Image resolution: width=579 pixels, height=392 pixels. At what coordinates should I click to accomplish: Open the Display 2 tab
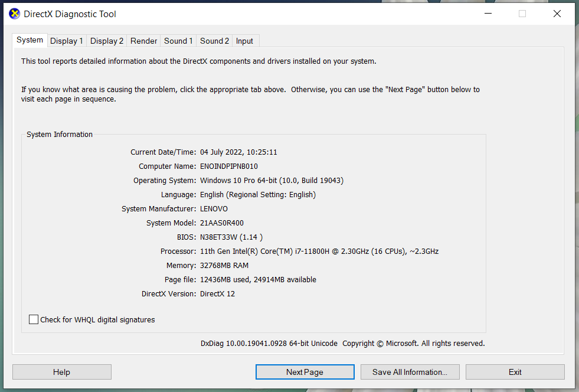[107, 41]
